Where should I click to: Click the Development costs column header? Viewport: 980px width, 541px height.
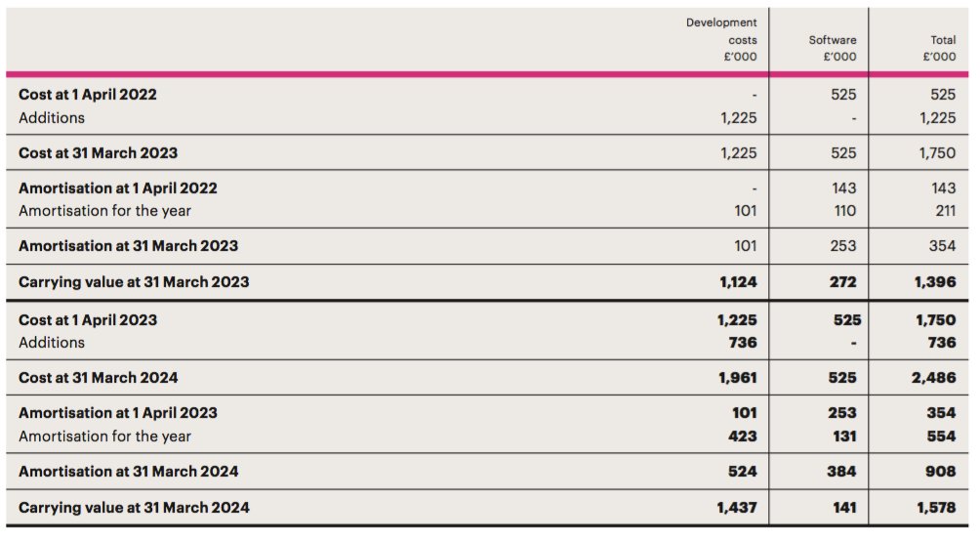point(721,39)
